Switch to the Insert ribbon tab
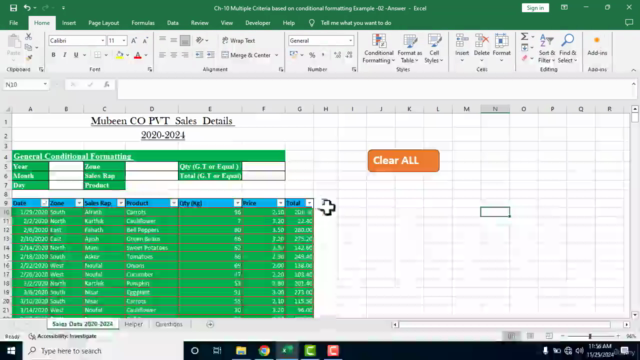The height and width of the screenshot is (360, 640). [x=69, y=23]
